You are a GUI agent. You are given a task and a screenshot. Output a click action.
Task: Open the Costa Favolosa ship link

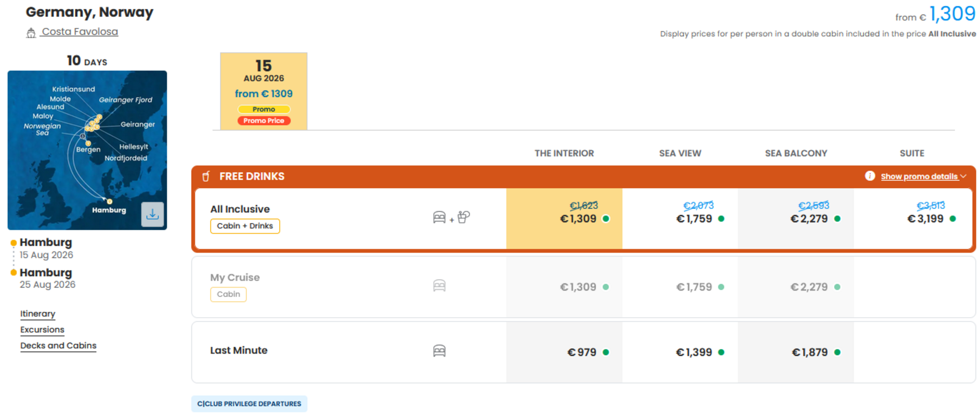80,32
